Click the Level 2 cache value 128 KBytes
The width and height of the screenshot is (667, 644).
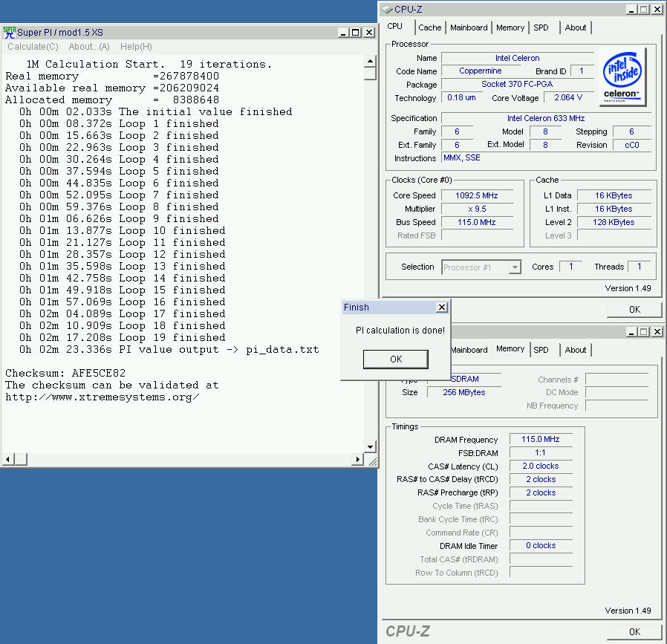[x=614, y=222]
